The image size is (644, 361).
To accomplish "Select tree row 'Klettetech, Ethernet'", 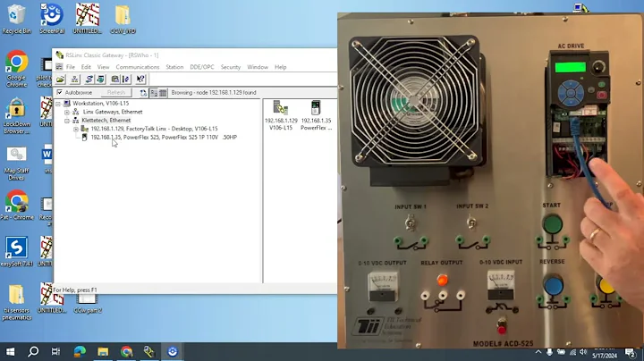I will click(x=106, y=121).
